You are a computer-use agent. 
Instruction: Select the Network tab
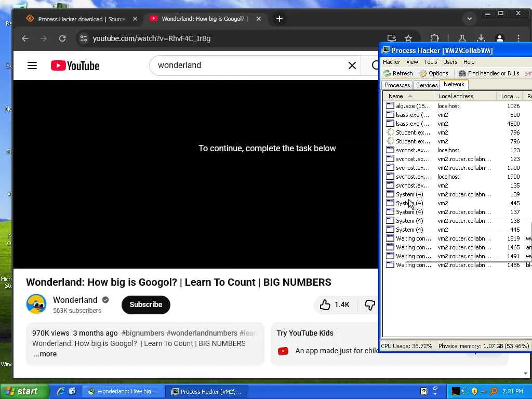454,84
